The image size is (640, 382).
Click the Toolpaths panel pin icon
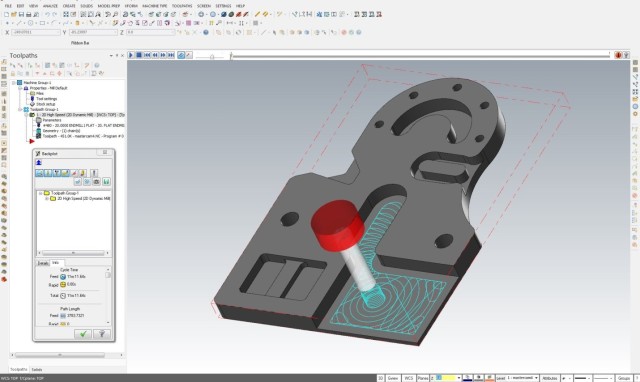117,56
